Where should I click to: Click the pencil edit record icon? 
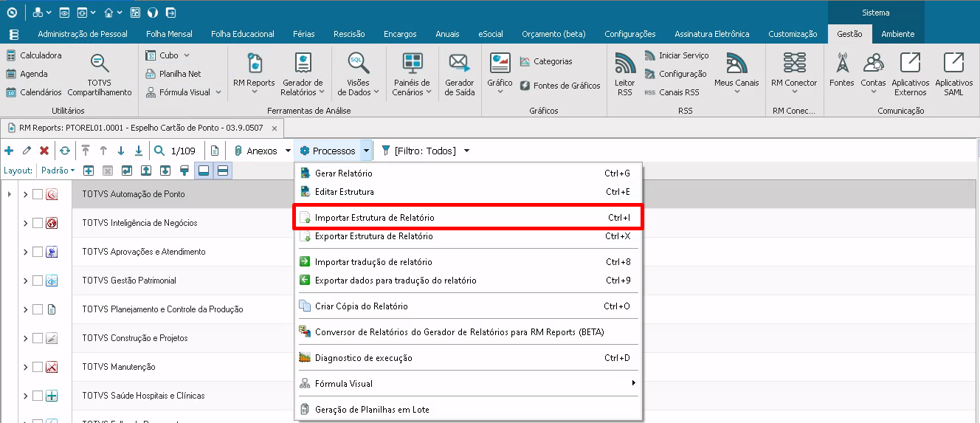point(27,151)
